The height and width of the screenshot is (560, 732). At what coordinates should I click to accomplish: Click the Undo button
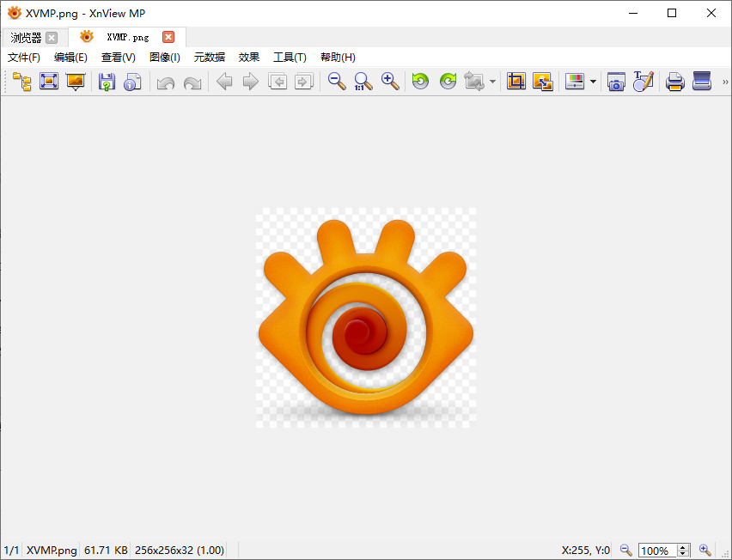point(165,81)
